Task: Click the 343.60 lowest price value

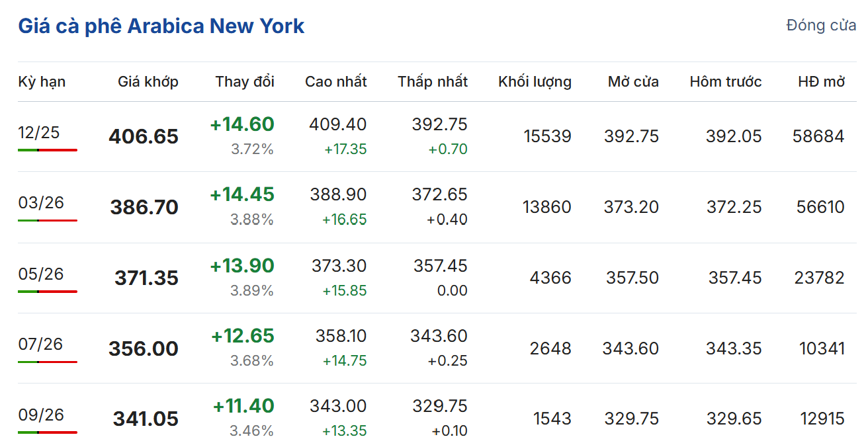Action: point(439,336)
